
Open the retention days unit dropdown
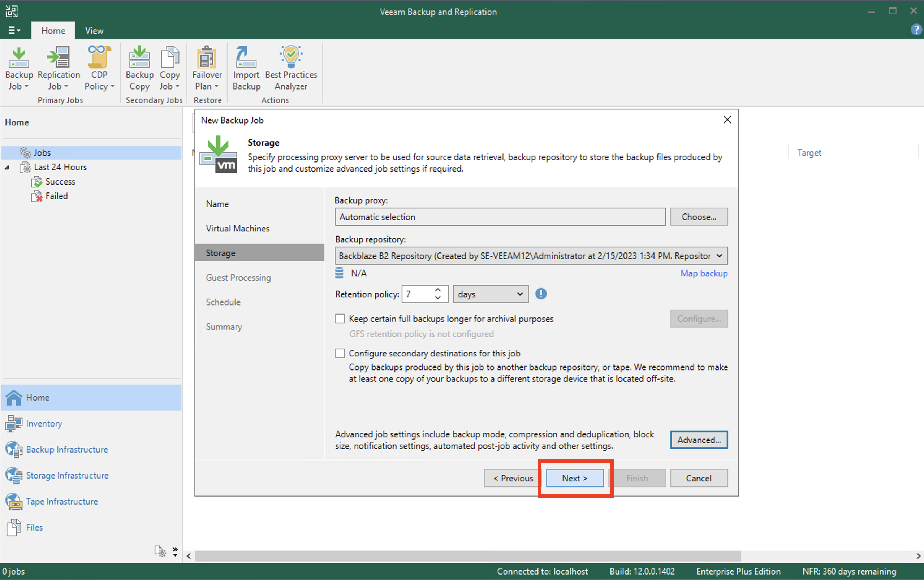tap(491, 294)
